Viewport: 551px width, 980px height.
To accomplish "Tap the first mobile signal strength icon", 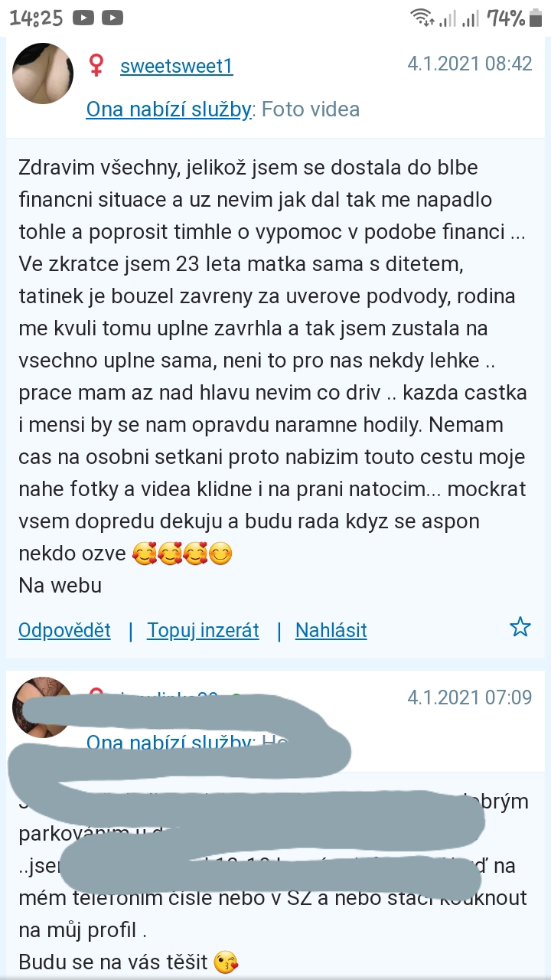I will pyautogui.click(x=447, y=18).
